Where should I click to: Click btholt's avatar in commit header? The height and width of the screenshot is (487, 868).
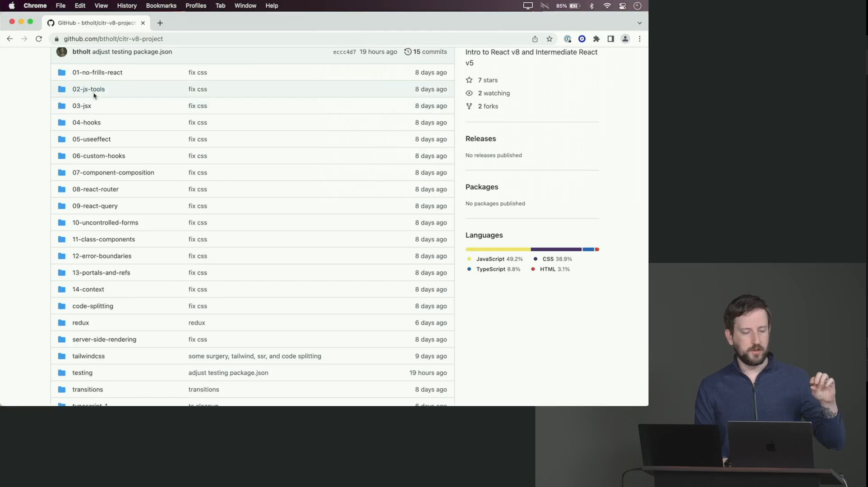[62, 51]
